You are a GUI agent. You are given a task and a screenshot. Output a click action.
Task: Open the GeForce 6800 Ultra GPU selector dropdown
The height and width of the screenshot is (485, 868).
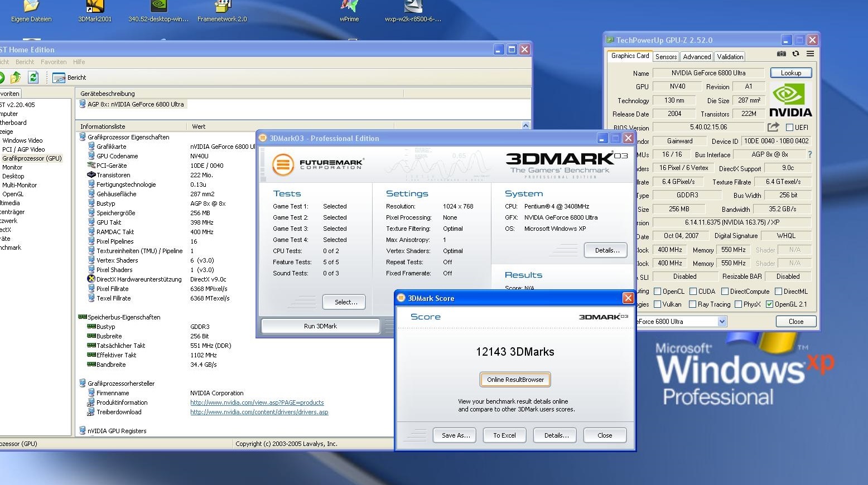722,321
